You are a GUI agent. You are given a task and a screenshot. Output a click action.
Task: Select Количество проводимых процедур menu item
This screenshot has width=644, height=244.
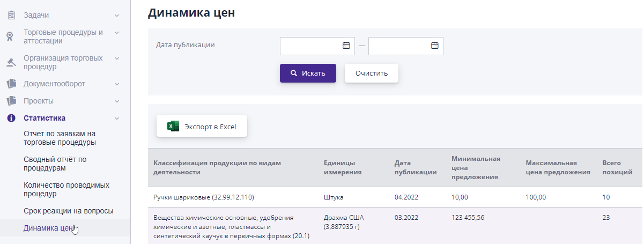tap(66, 189)
